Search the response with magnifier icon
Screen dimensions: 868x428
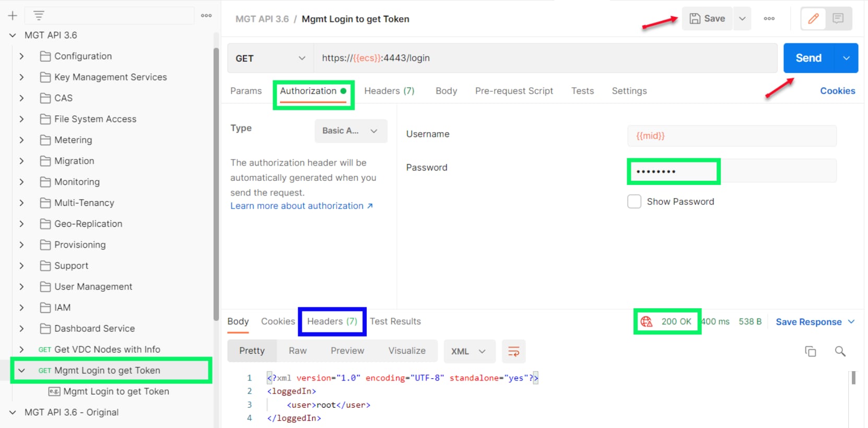(x=840, y=351)
